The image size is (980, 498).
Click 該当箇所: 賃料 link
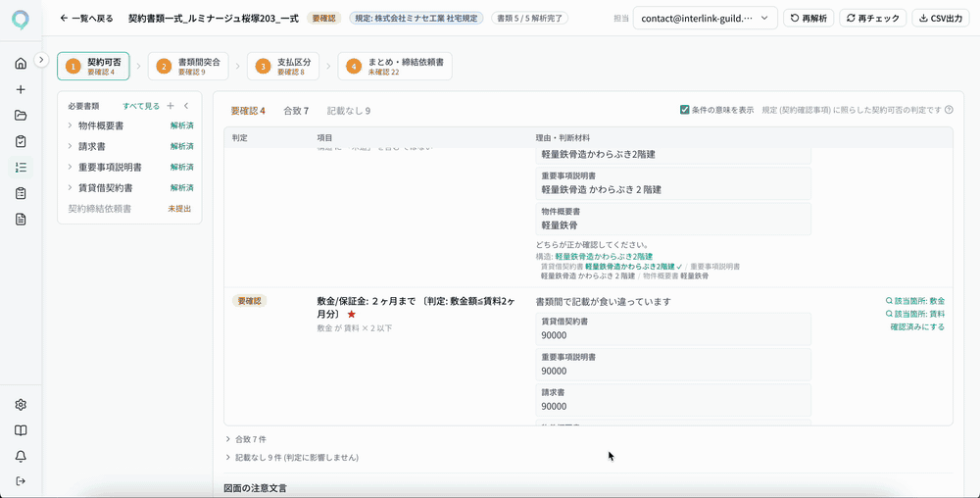coord(915,314)
